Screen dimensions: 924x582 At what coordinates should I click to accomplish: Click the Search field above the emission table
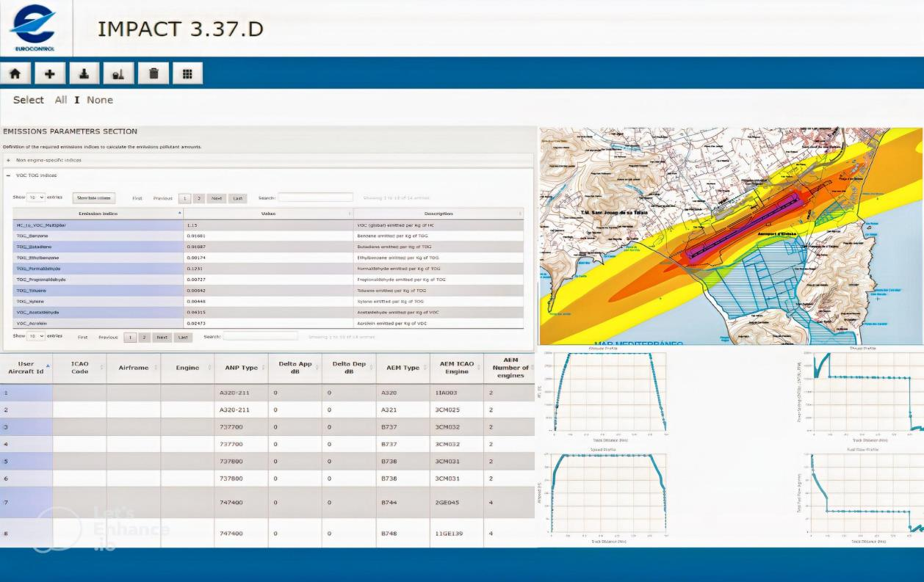pos(315,197)
